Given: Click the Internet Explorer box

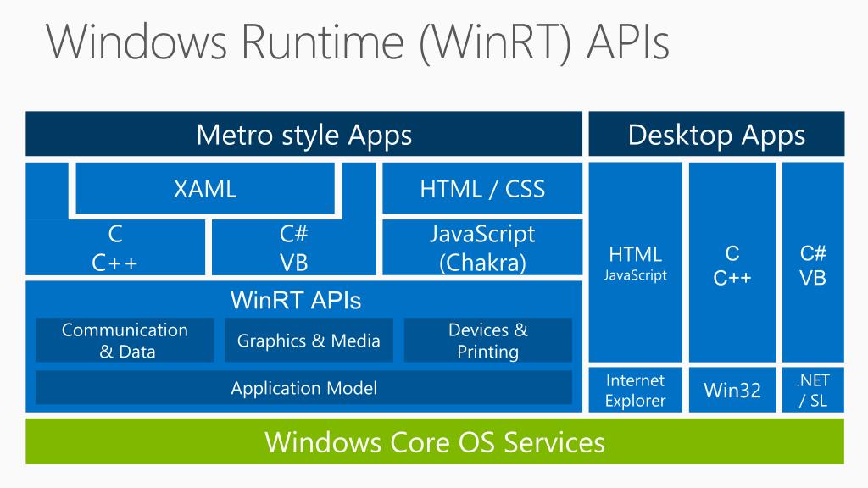Looking at the screenshot, I should tap(635, 390).
